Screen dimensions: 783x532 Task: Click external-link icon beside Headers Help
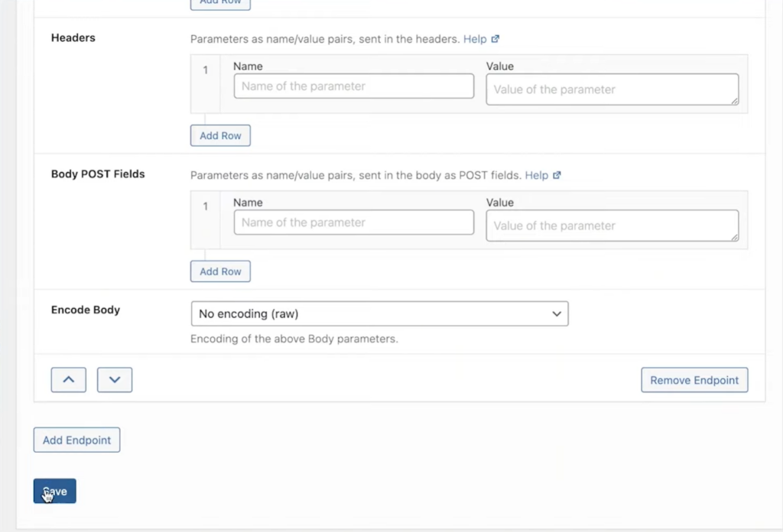point(495,38)
